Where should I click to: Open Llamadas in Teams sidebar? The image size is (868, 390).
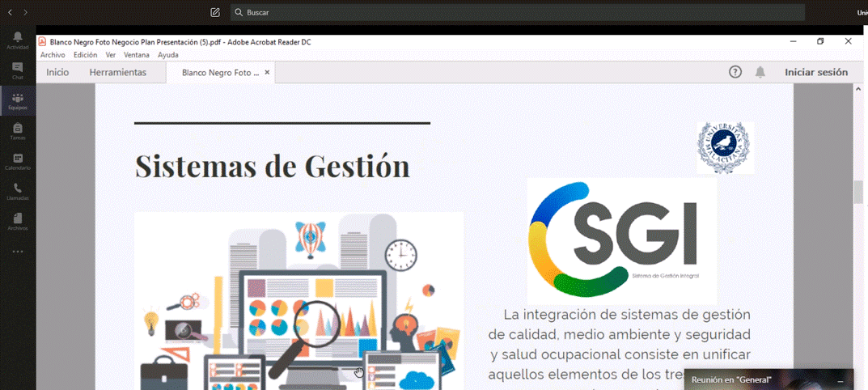pyautogui.click(x=18, y=191)
